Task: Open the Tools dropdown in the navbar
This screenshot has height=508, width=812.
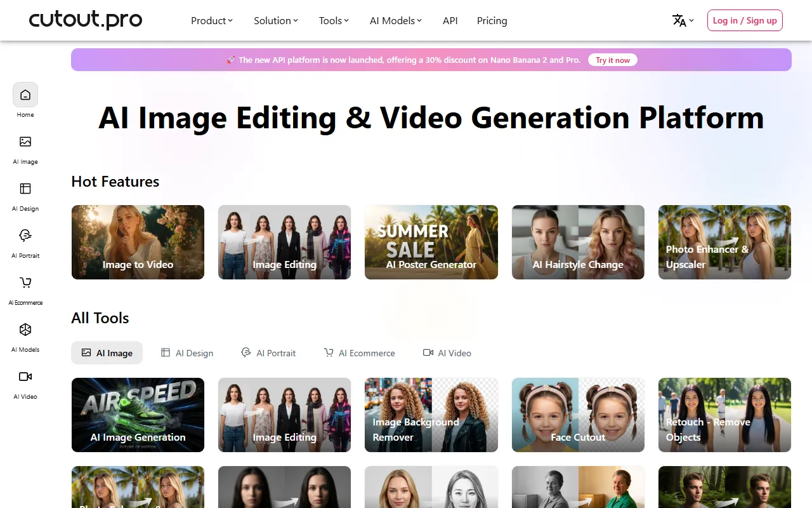Action: 334,20
